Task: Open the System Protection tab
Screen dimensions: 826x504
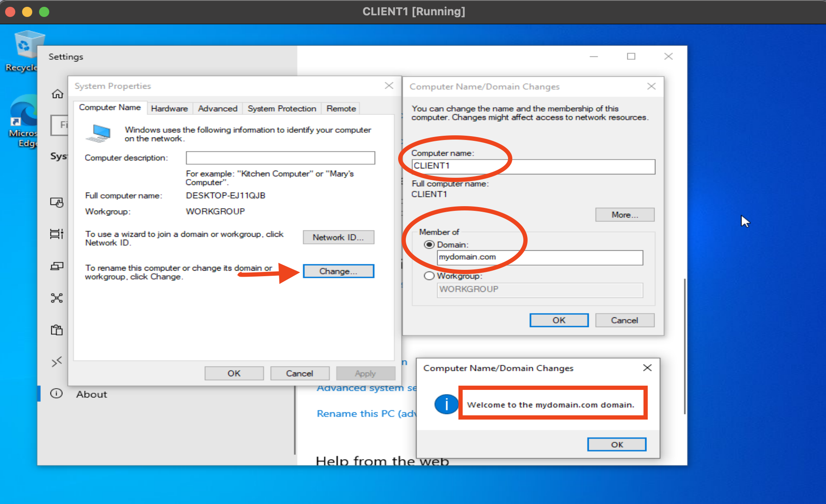Action: [281, 109]
